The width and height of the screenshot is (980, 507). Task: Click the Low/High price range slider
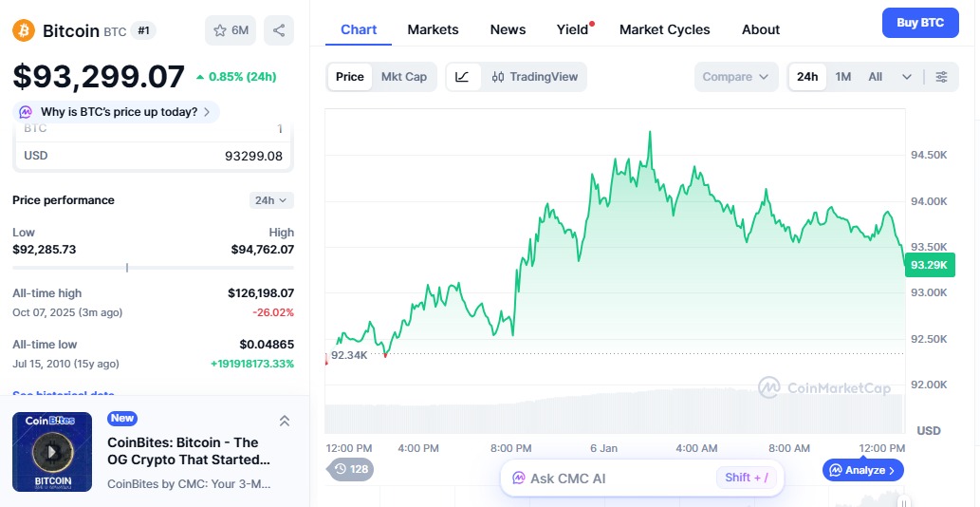click(x=153, y=268)
